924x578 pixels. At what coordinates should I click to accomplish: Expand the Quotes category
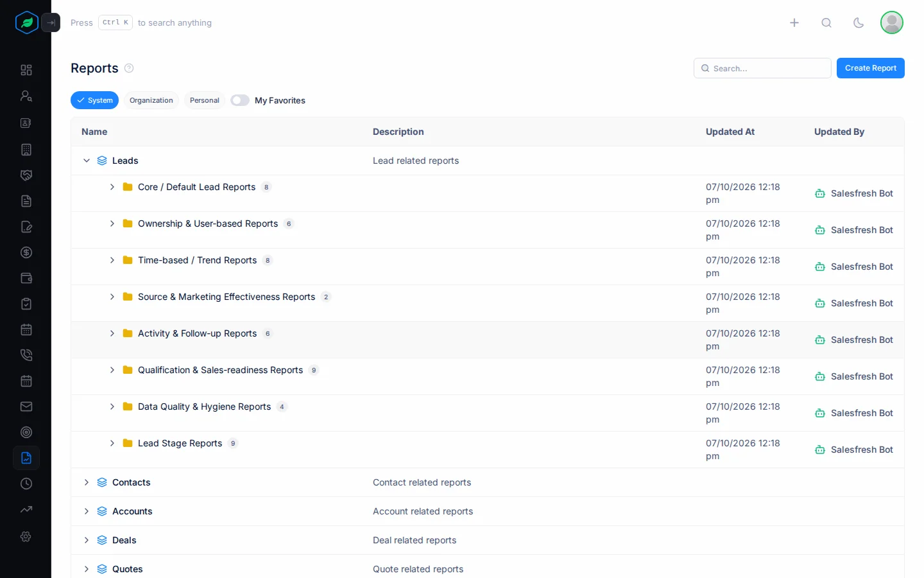87,569
